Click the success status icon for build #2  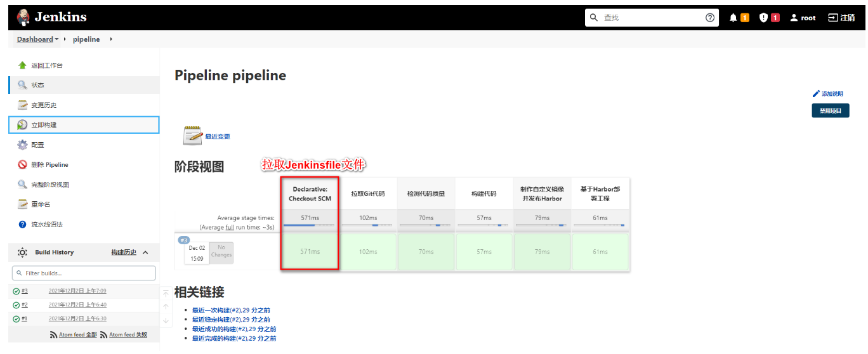(x=16, y=305)
